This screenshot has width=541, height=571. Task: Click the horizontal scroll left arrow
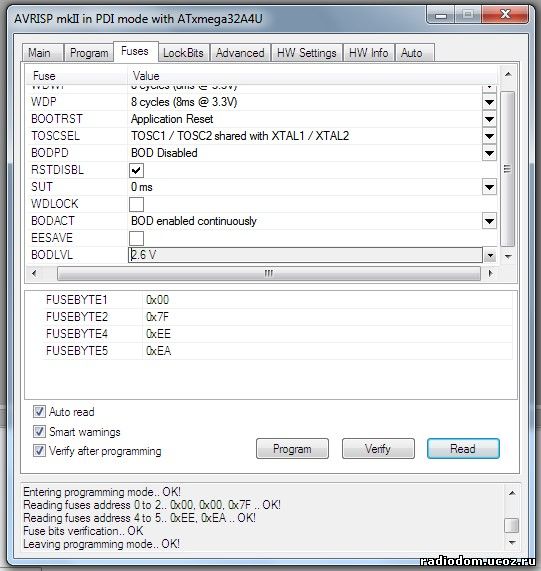[x=35, y=273]
